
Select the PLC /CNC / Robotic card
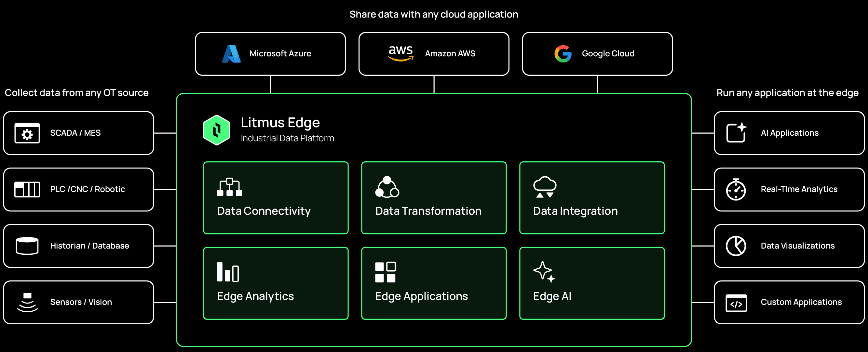pyautogui.click(x=78, y=189)
